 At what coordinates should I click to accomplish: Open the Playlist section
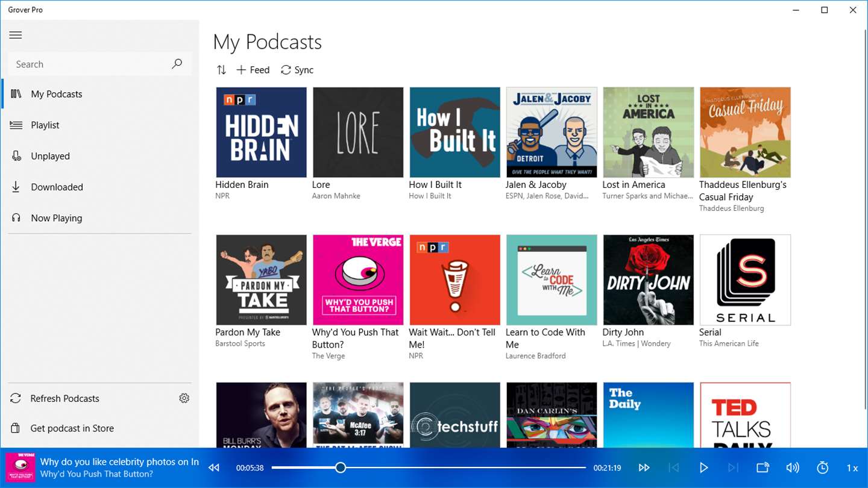tap(100, 125)
